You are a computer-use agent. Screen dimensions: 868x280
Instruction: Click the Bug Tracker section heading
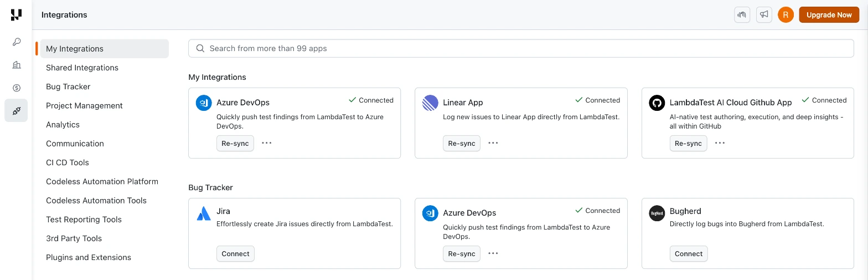click(x=210, y=187)
